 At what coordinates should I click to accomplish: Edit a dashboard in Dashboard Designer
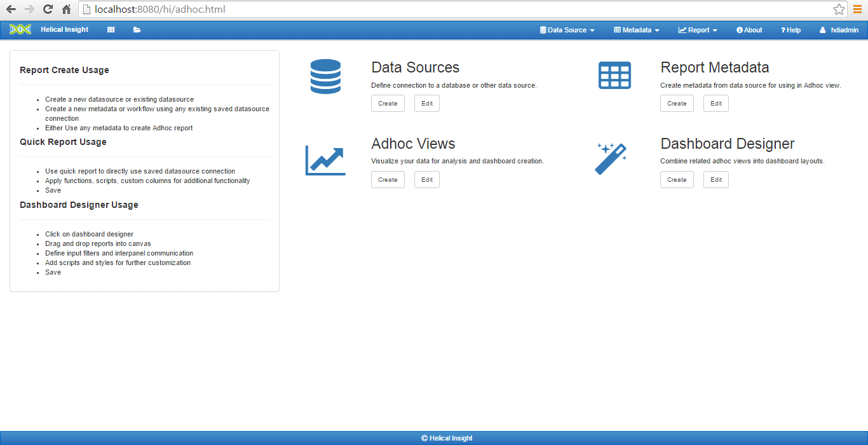[716, 179]
